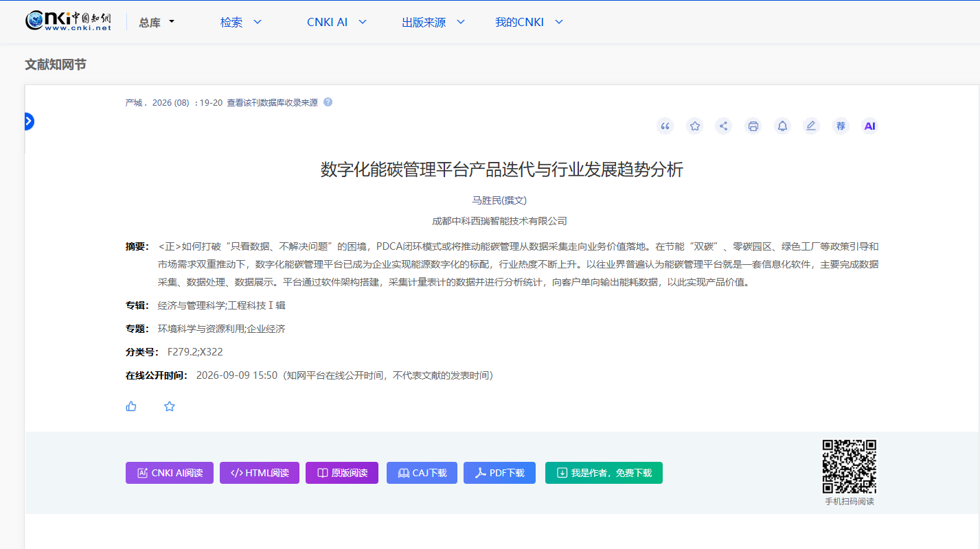The image size is (980, 549).
Task: Click the help question mark icon
Action: click(328, 102)
